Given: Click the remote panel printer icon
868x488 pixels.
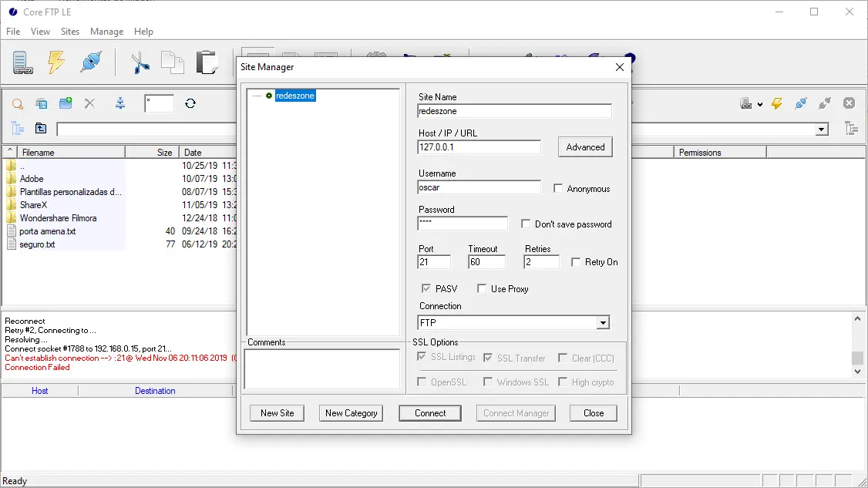Looking at the screenshot, I should 746,103.
